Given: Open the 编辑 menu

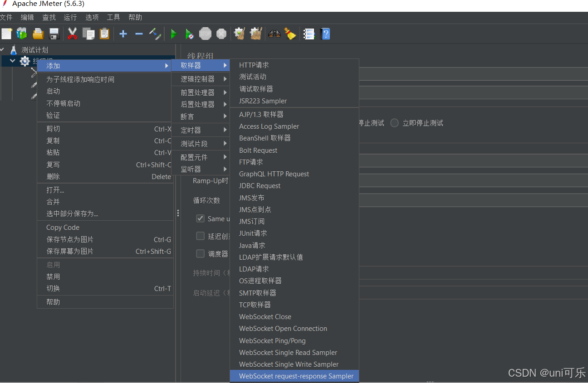Looking at the screenshot, I should point(27,17).
